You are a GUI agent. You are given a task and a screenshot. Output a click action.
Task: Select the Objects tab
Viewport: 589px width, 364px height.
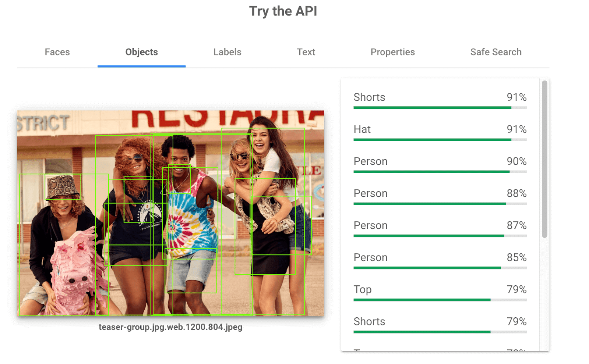pos(141,52)
